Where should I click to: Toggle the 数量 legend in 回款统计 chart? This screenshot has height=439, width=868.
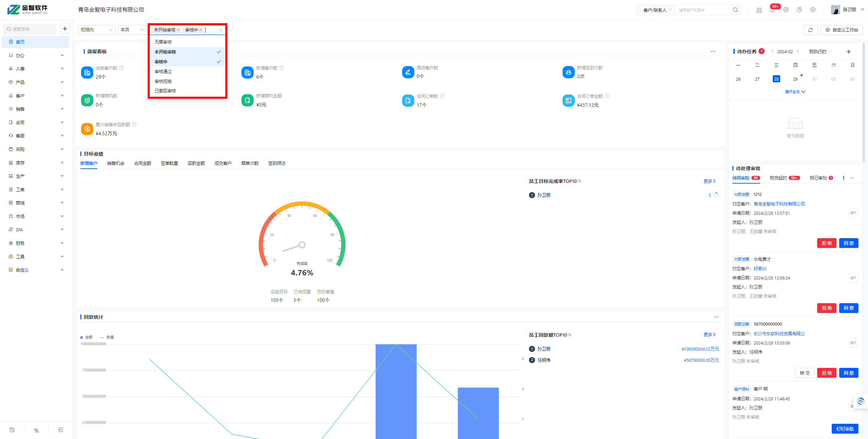click(x=107, y=337)
